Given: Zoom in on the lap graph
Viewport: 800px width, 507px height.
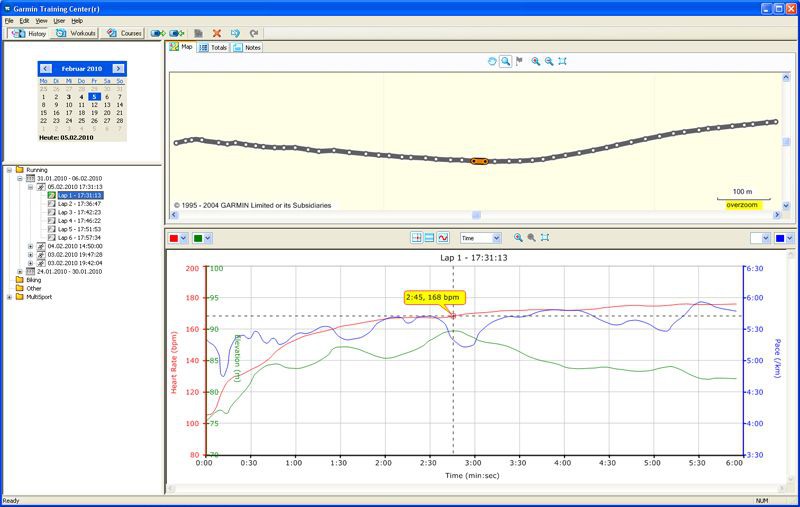Looking at the screenshot, I should coord(518,238).
